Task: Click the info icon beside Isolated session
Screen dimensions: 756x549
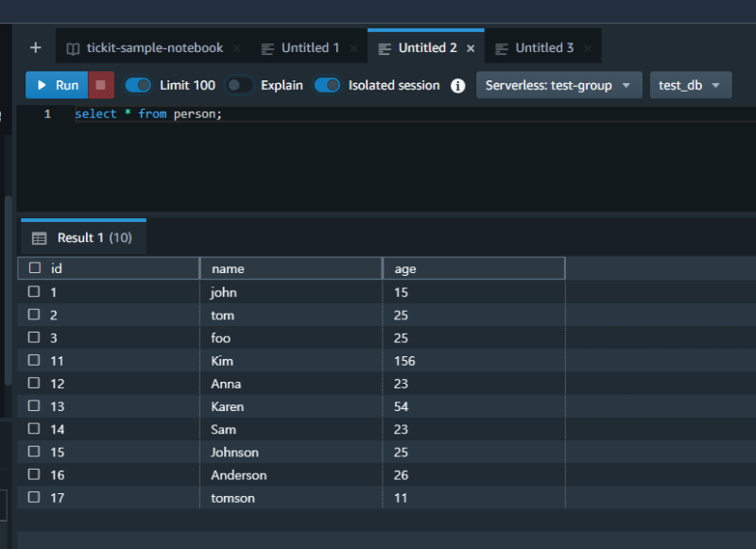Action: pos(457,86)
